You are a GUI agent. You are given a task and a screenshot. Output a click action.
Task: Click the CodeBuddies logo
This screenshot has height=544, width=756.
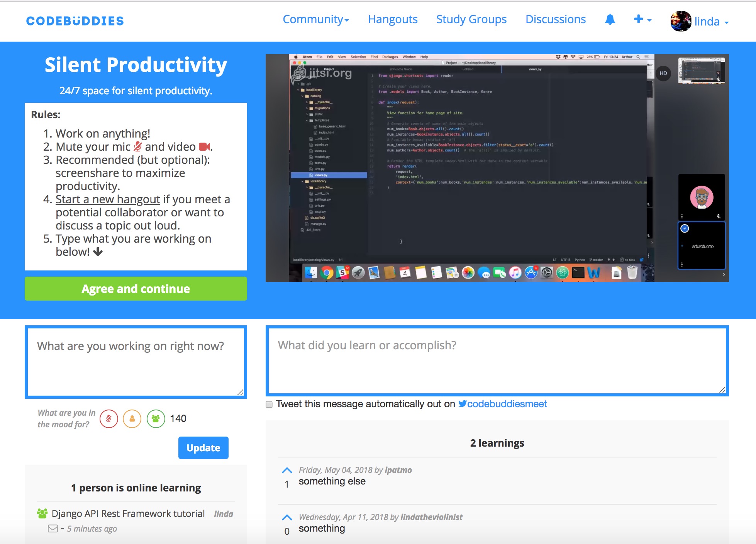point(75,21)
